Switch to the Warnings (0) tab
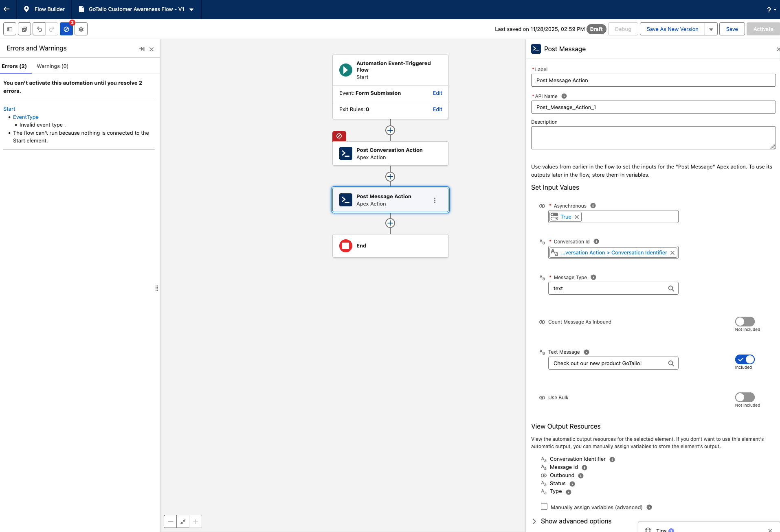Screen dimensions: 780x532 click(x=53, y=66)
